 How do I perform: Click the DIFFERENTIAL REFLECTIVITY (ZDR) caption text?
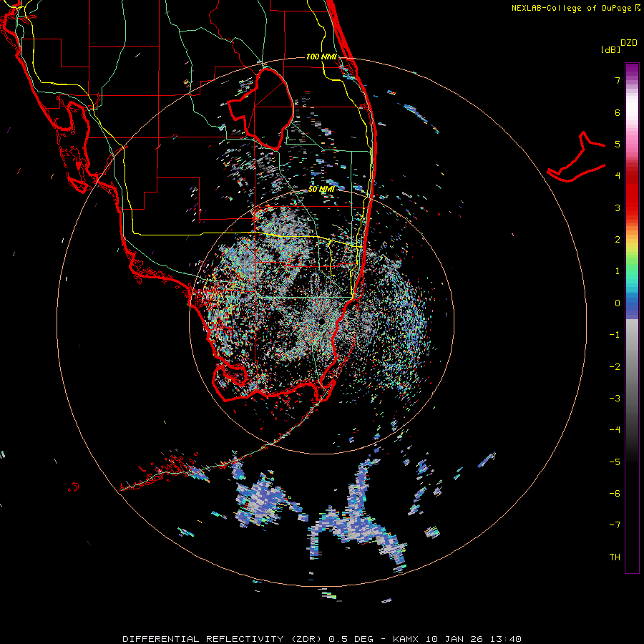(x=223, y=639)
